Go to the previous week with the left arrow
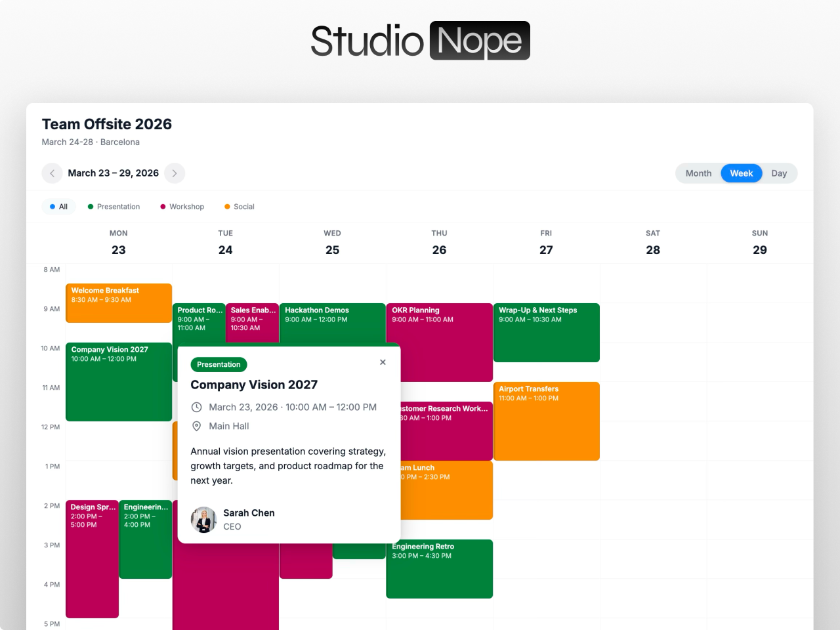Screen dimensions: 840x630 pos(52,173)
